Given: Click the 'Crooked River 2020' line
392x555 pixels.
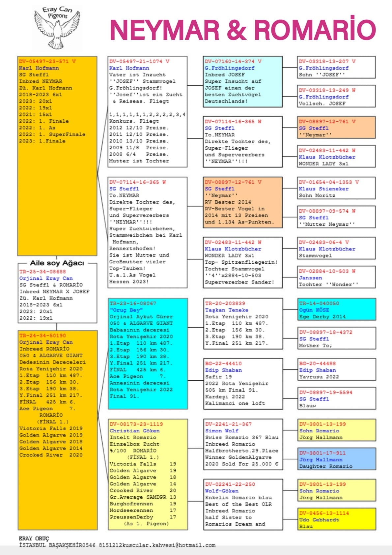Looking at the screenshot, I should point(51,455).
